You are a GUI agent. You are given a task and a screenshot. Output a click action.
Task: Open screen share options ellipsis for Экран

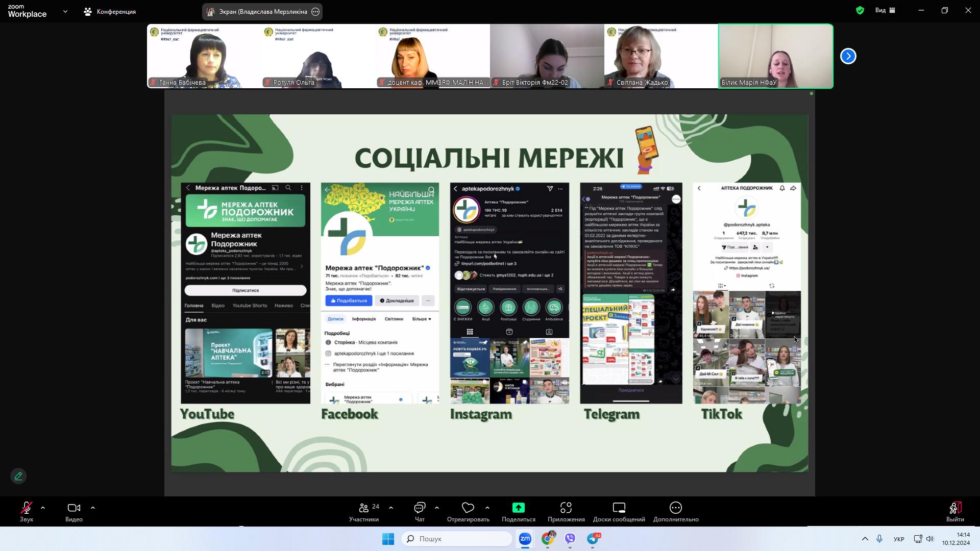(315, 12)
